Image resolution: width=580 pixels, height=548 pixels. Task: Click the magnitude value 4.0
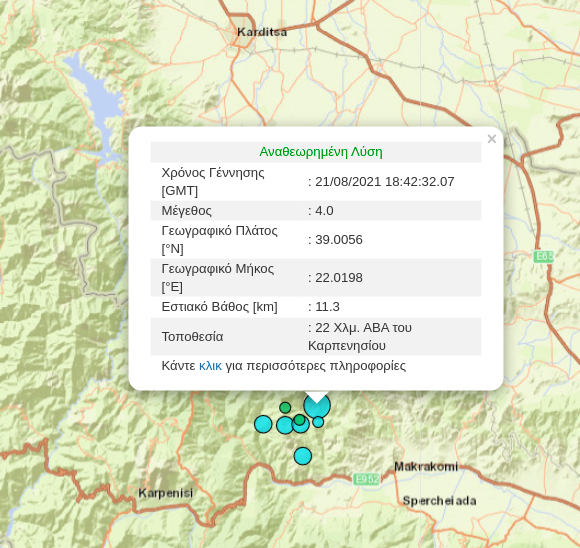(324, 211)
